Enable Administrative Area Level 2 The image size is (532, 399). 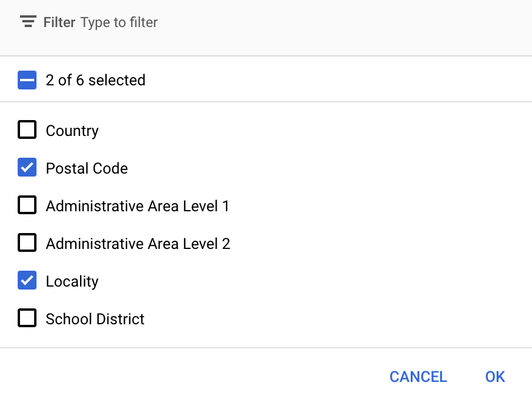pyautogui.click(x=26, y=243)
